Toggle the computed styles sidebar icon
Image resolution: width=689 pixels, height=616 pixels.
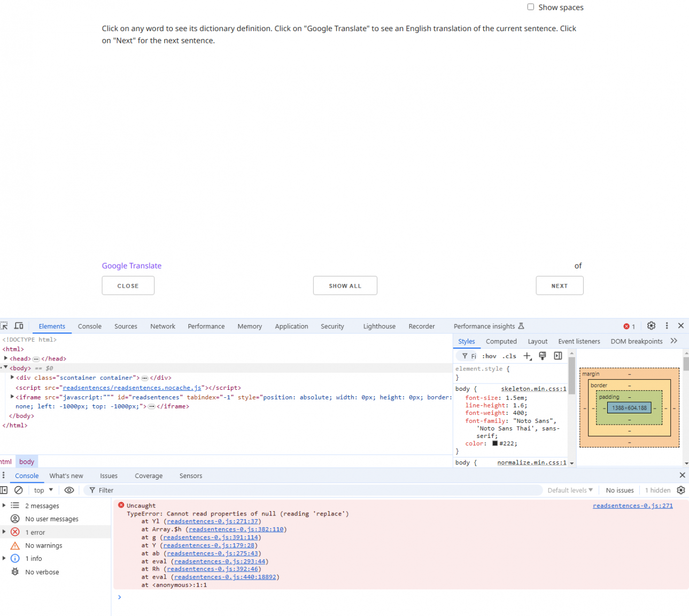coord(558,356)
